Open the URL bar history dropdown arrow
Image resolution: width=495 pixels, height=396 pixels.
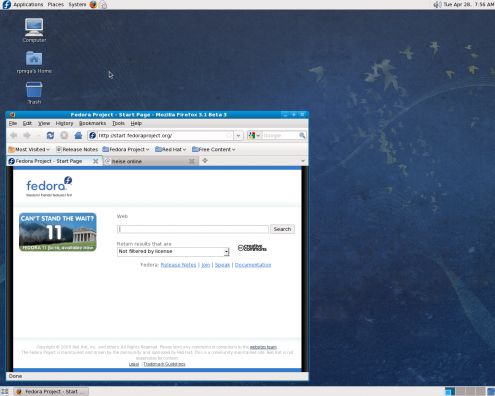238,136
